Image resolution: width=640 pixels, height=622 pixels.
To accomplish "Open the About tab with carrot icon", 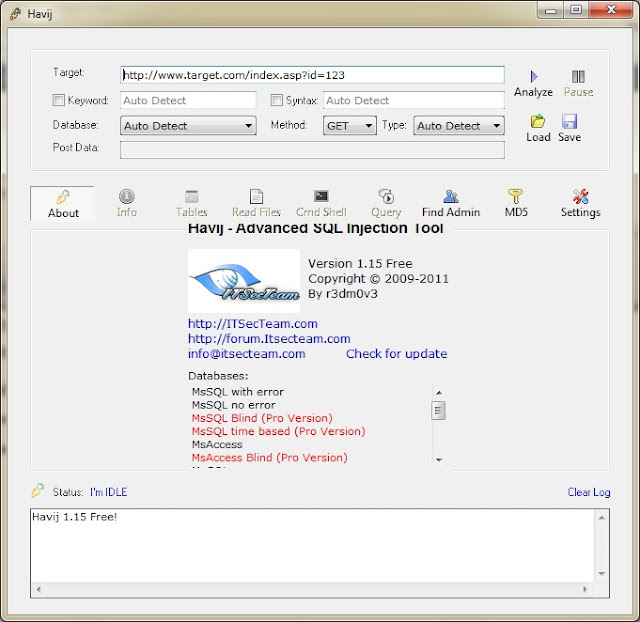I will (x=62, y=204).
